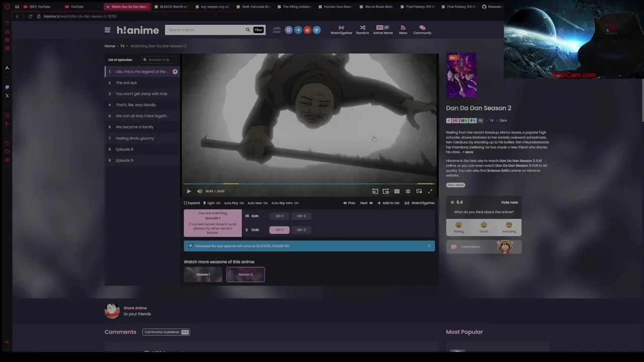Switch to the Marvel Rivals Mods tab

376,7
